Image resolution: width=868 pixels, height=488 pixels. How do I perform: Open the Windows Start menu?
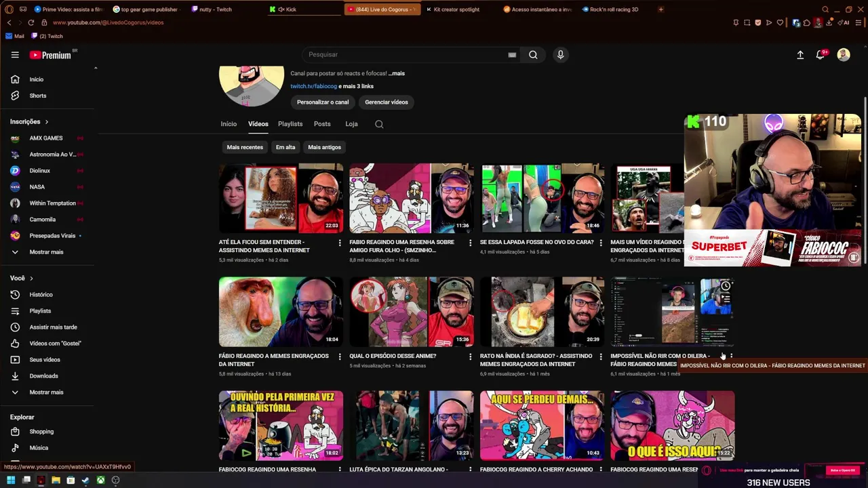(11, 481)
